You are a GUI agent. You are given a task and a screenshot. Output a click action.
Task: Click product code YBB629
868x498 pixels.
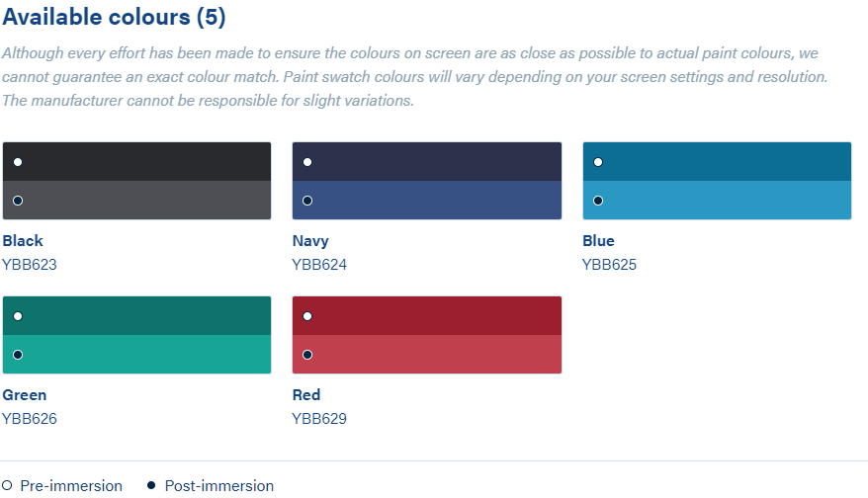click(319, 419)
